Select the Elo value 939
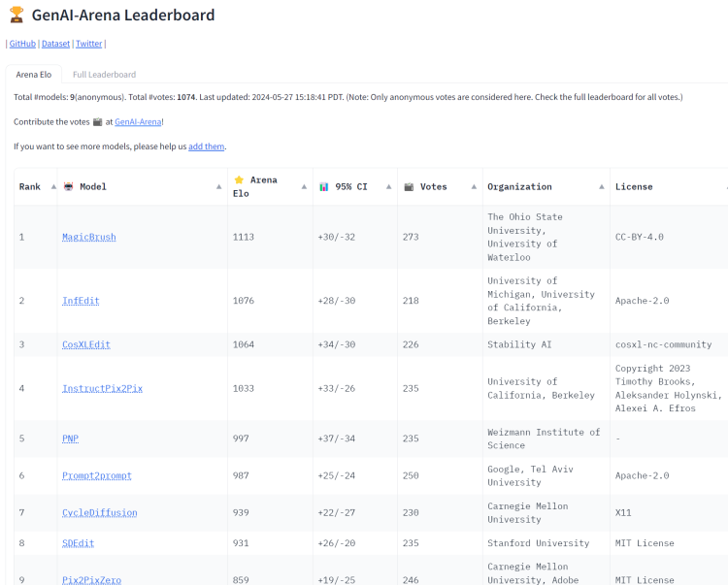 tap(241, 512)
